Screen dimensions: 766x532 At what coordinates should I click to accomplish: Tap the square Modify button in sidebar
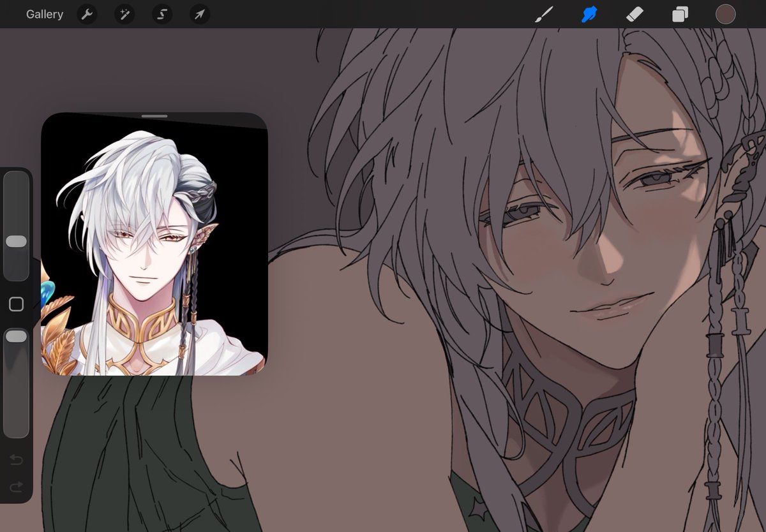16,304
